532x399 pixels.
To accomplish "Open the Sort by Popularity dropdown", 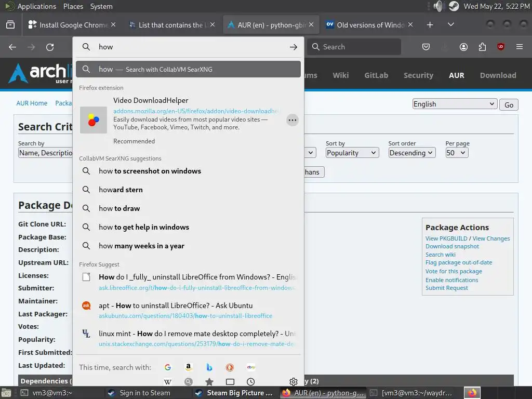I will tap(352, 153).
